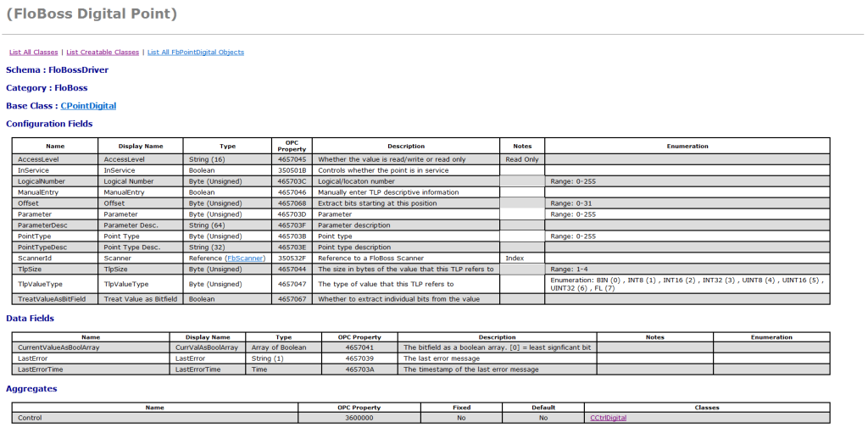Select the InService name cell

[x=55, y=170]
